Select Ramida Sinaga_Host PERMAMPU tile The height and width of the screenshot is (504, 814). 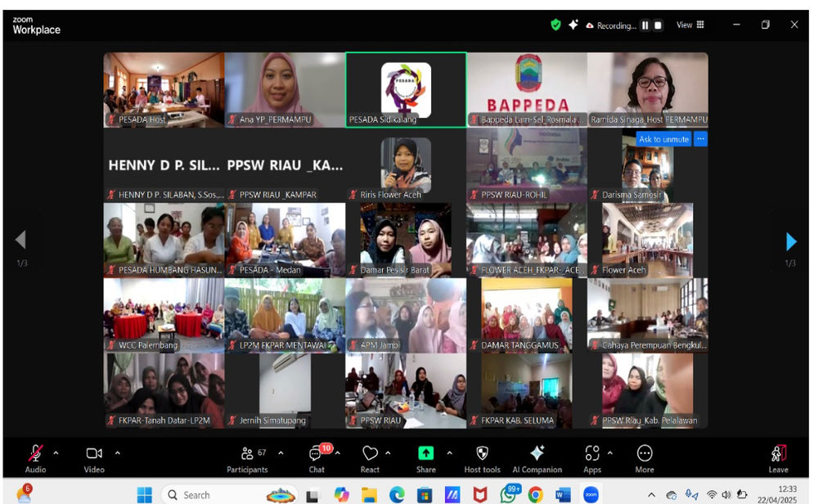coord(648,90)
